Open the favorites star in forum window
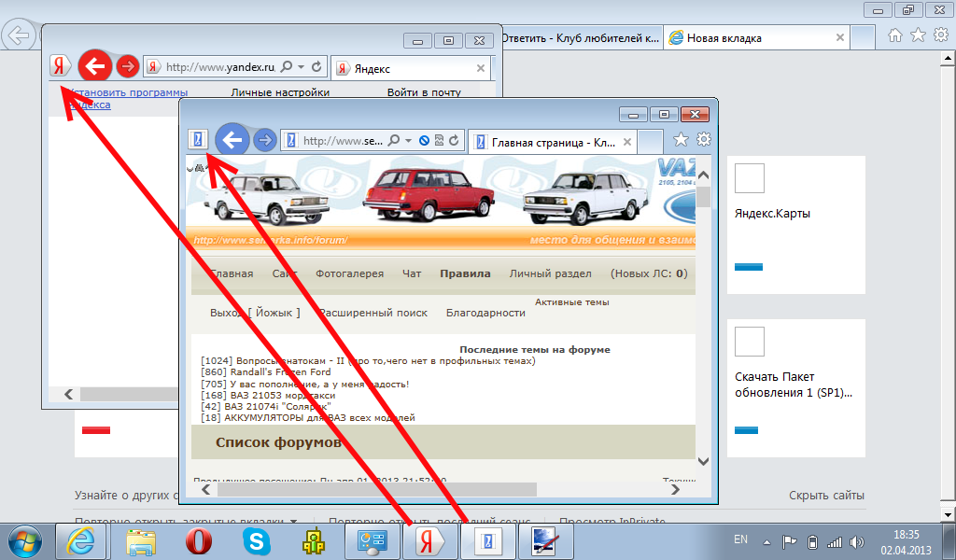 click(681, 140)
